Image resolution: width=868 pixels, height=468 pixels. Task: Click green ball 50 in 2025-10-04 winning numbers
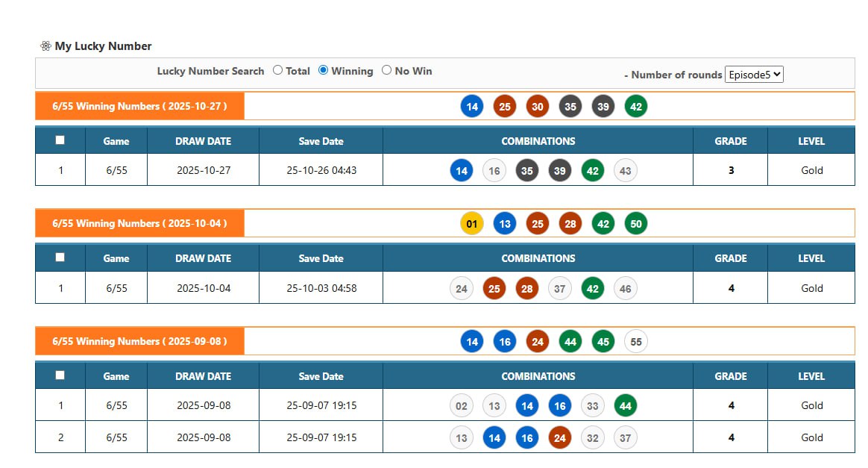[x=636, y=224]
